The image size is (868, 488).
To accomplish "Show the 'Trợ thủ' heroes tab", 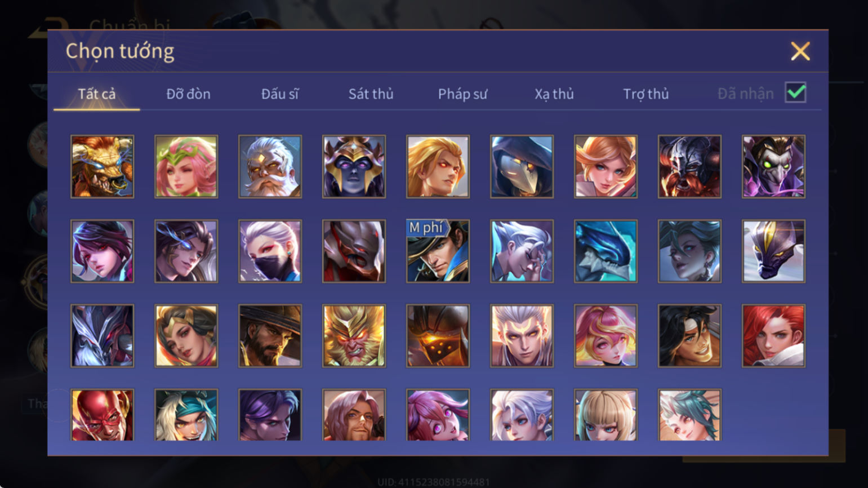I will pos(646,94).
